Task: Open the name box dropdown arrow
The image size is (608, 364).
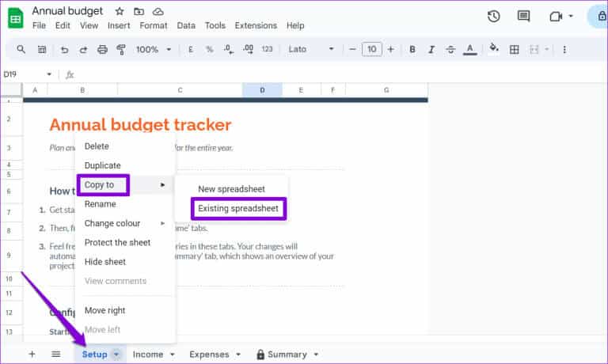Action: pos(49,74)
